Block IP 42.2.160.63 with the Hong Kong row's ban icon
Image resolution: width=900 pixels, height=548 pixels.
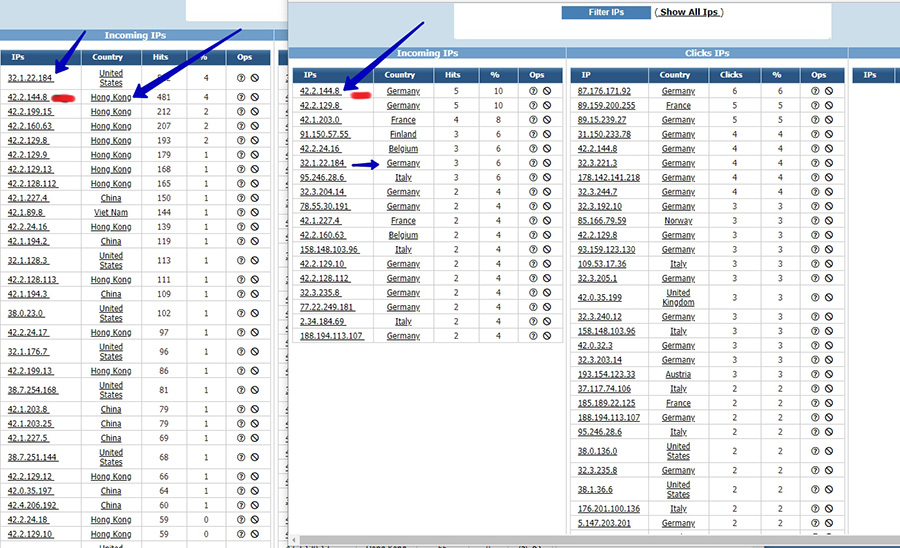pyautogui.click(x=255, y=126)
